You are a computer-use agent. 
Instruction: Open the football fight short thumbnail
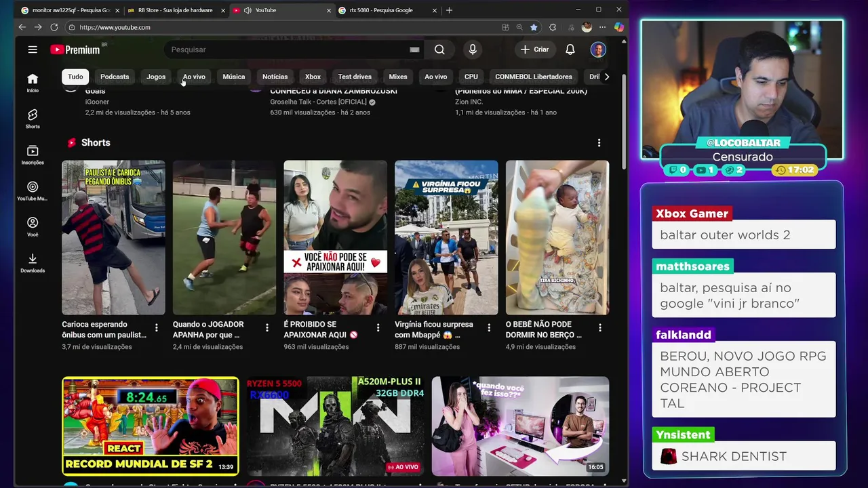(224, 238)
